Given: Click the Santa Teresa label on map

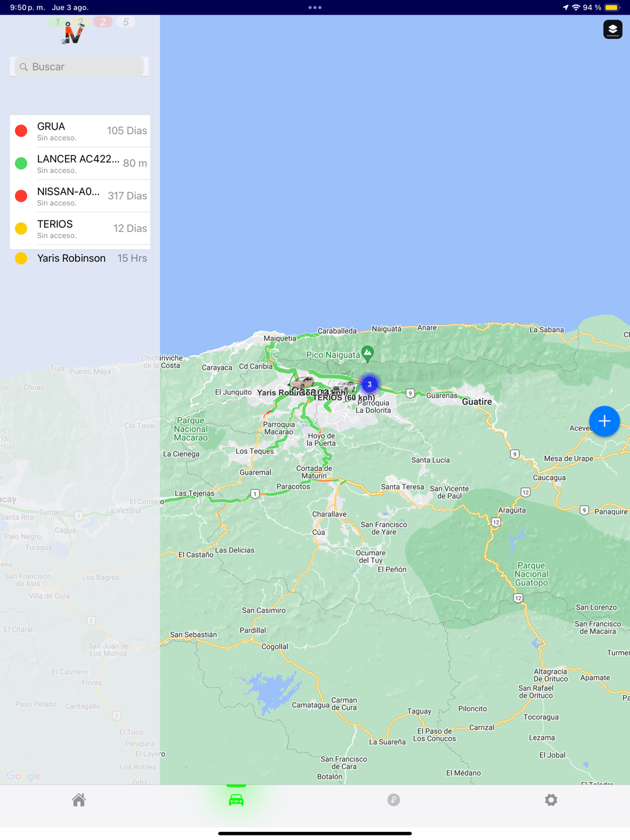Looking at the screenshot, I should click(x=403, y=487).
